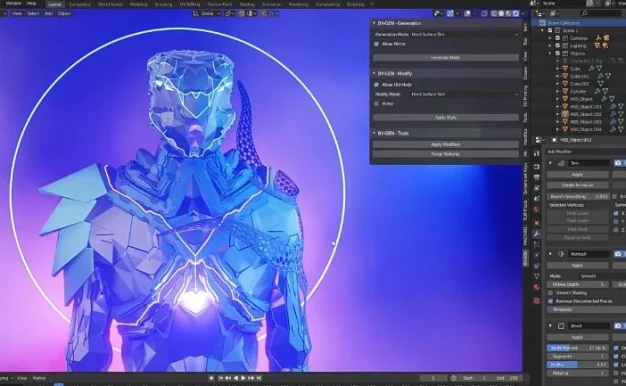Click Create Armature in Skin modifier
The height and width of the screenshot is (386, 626).
point(577,185)
